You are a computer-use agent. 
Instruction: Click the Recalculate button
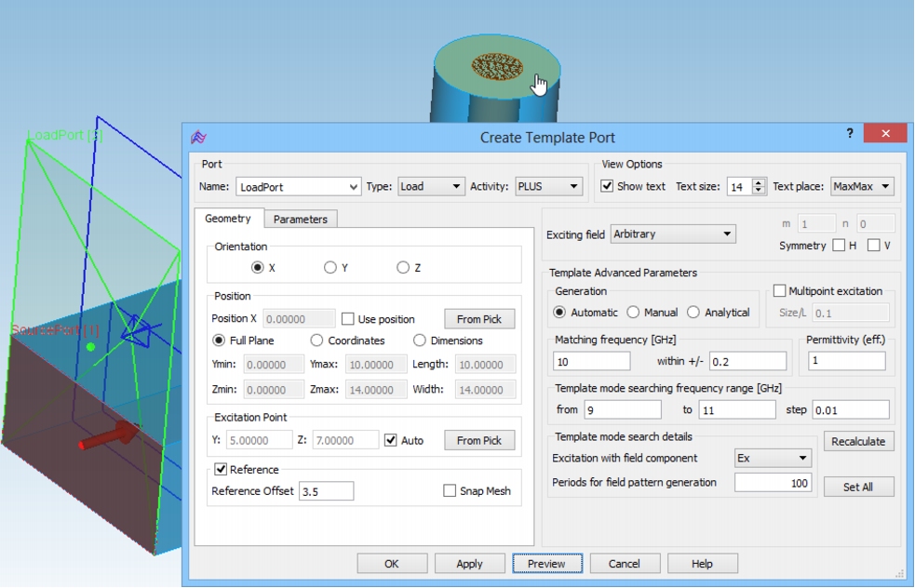(858, 441)
